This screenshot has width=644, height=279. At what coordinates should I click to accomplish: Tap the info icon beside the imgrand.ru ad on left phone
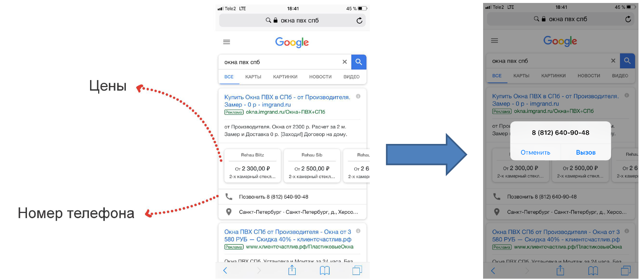click(x=358, y=96)
